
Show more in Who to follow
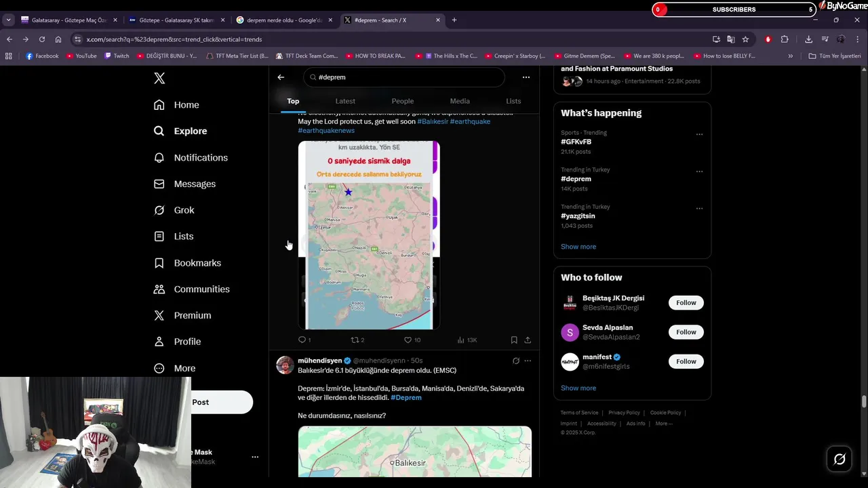(x=578, y=388)
